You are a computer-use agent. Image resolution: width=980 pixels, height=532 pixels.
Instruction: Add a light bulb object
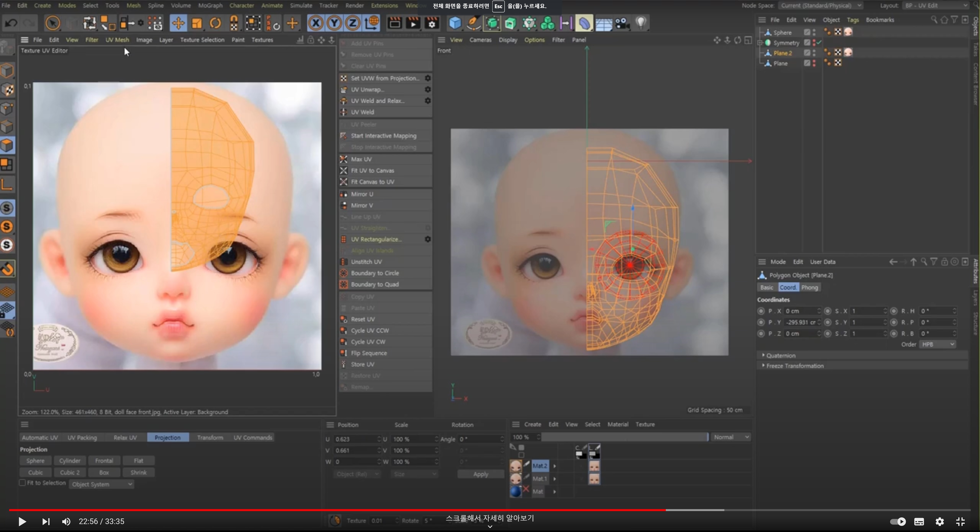pyautogui.click(x=641, y=23)
